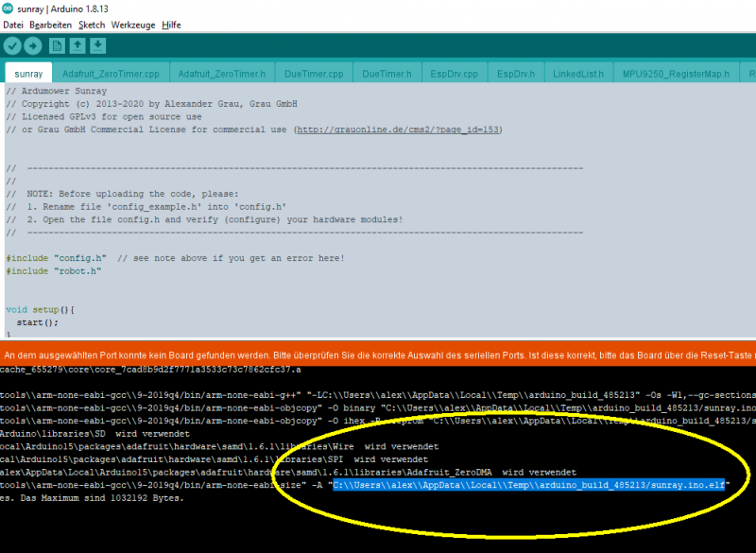
Task: Open a sketch with the Open icon
Action: [77, 46]
